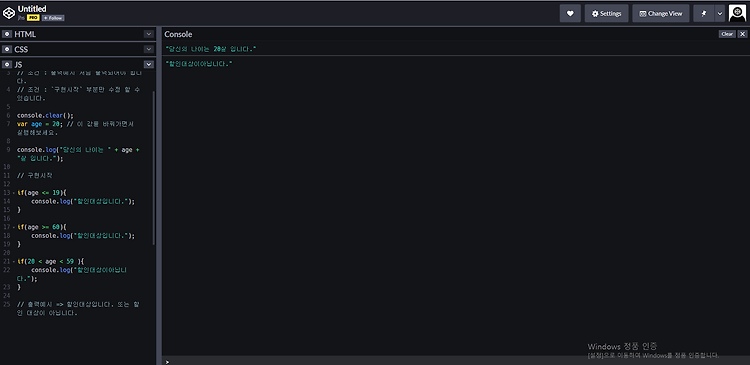The height and width of the screenshot is (365, 750).
Task: Close the Console panel with X
Action: coord(742,34)
